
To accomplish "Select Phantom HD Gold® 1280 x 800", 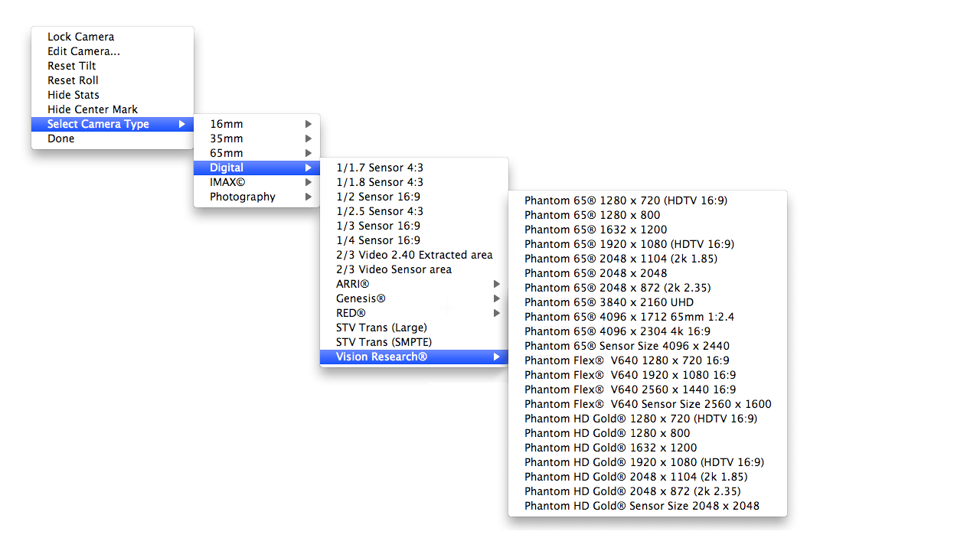I will coord(648,433).
